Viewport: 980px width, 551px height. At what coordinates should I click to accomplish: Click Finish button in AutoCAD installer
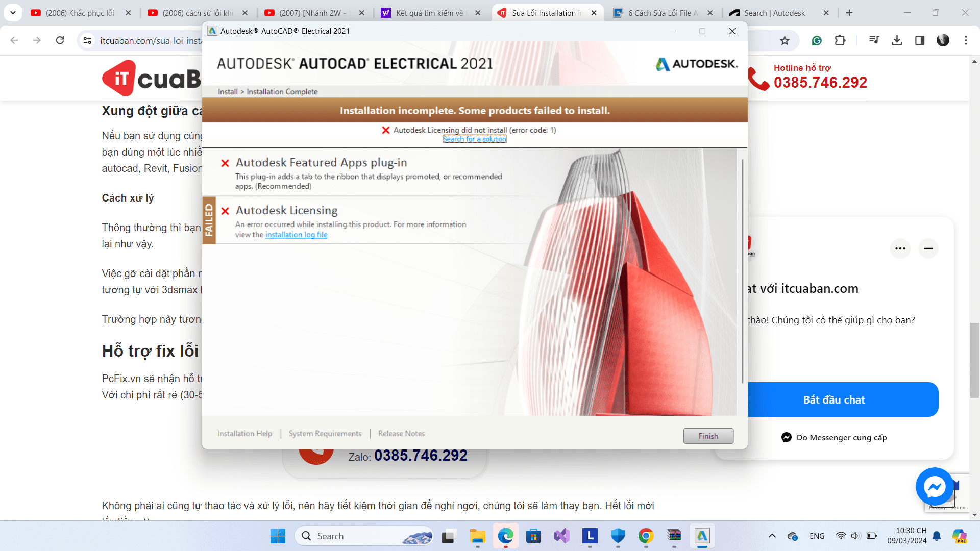tap(708, 436)
